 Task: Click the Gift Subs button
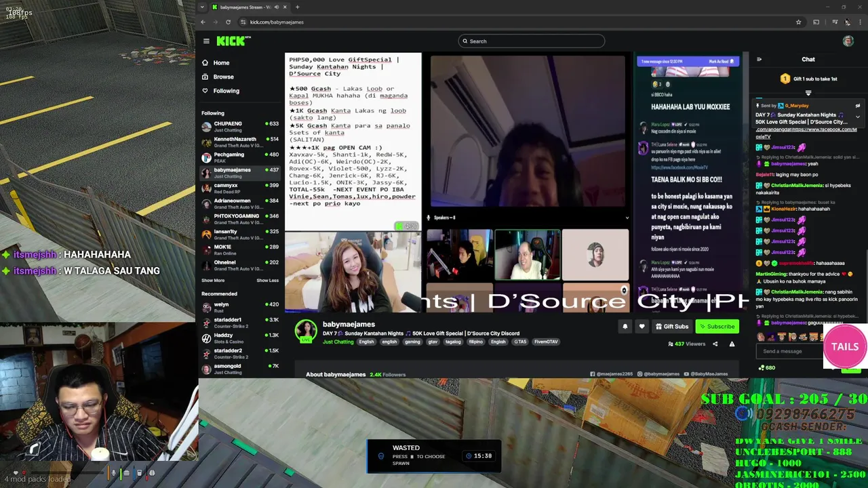tap(672, 327)
